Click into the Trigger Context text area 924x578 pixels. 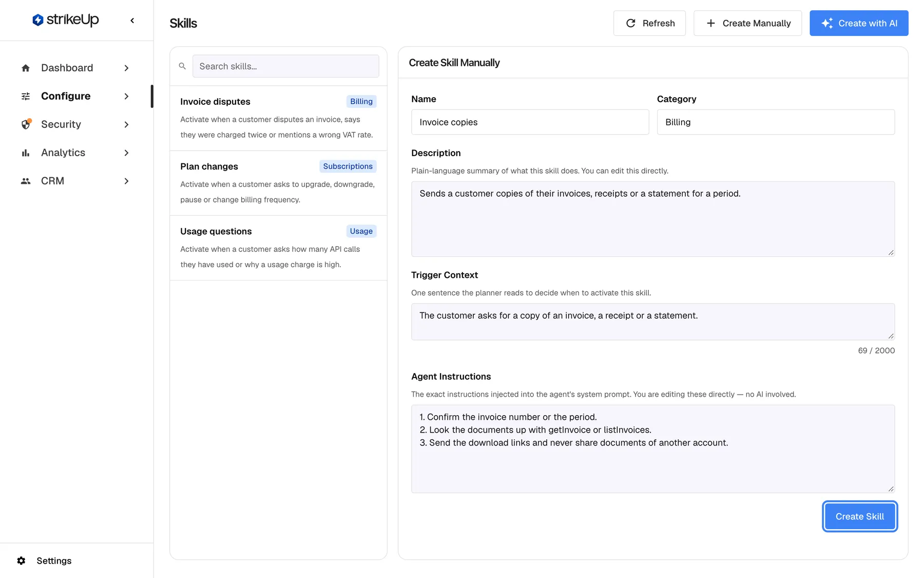click(x=653, y=322)
